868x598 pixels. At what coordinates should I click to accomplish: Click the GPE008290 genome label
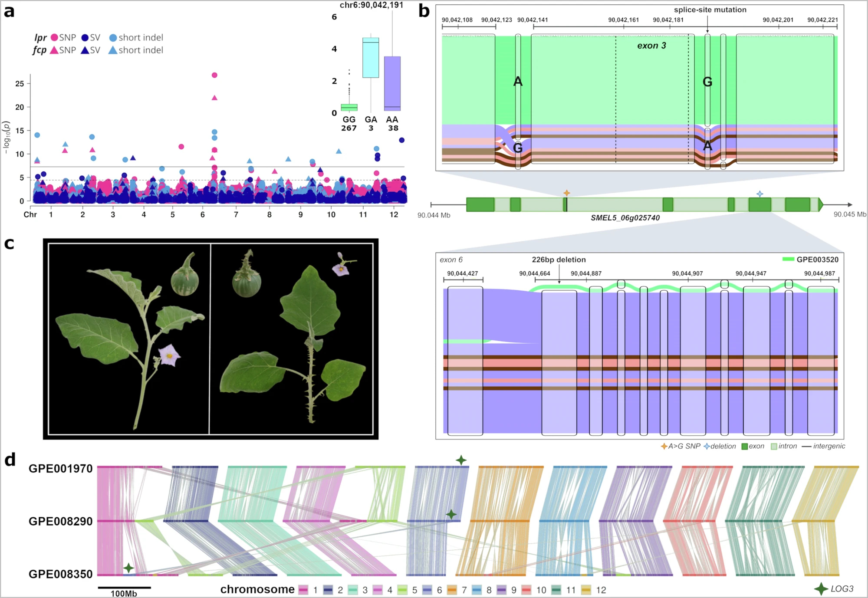[61, 521]
